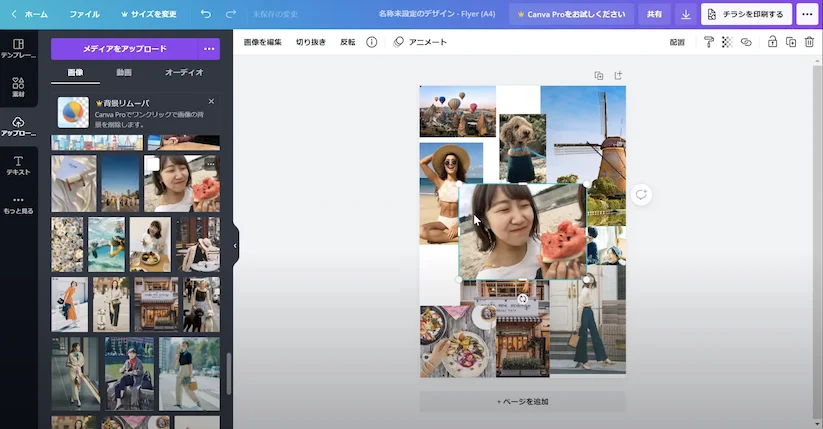This screenshot has height=429, width=823.
Task: Click the redo arrow icon
Action: [x=231, y=15]
